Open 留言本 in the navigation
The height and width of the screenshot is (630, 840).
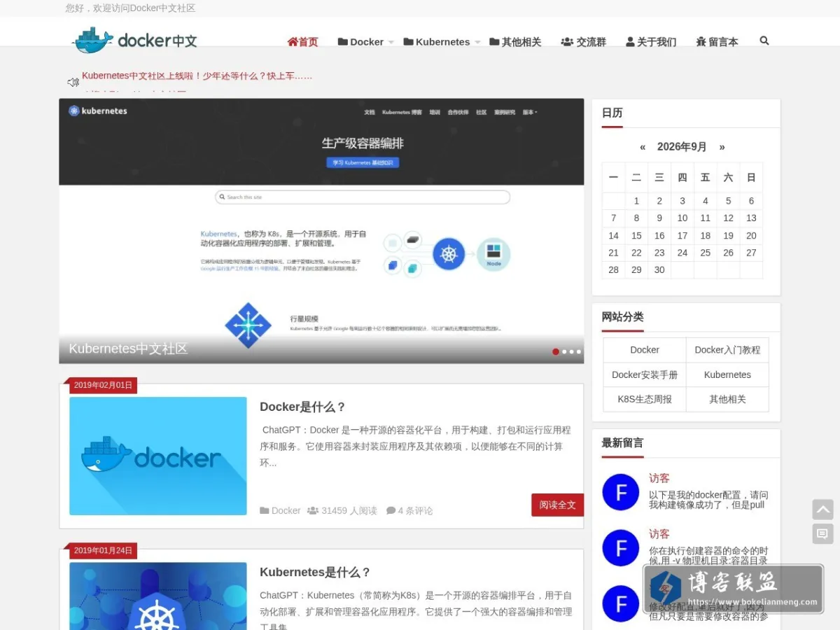click(x=717, y=42)
